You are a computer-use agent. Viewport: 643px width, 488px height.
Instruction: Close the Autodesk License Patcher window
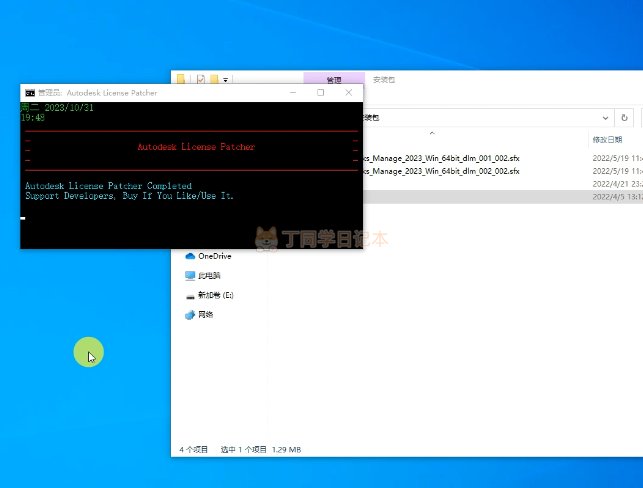349,93
